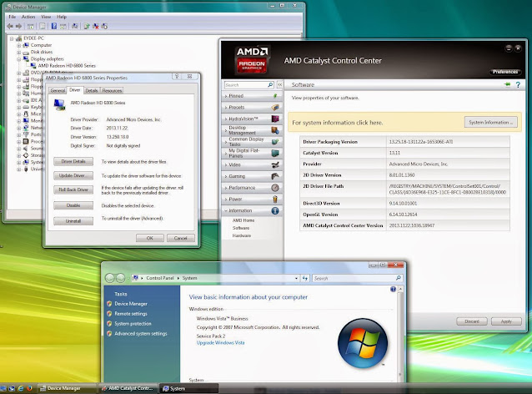Switch to the Resources tab in Properties

coord(112,90)
